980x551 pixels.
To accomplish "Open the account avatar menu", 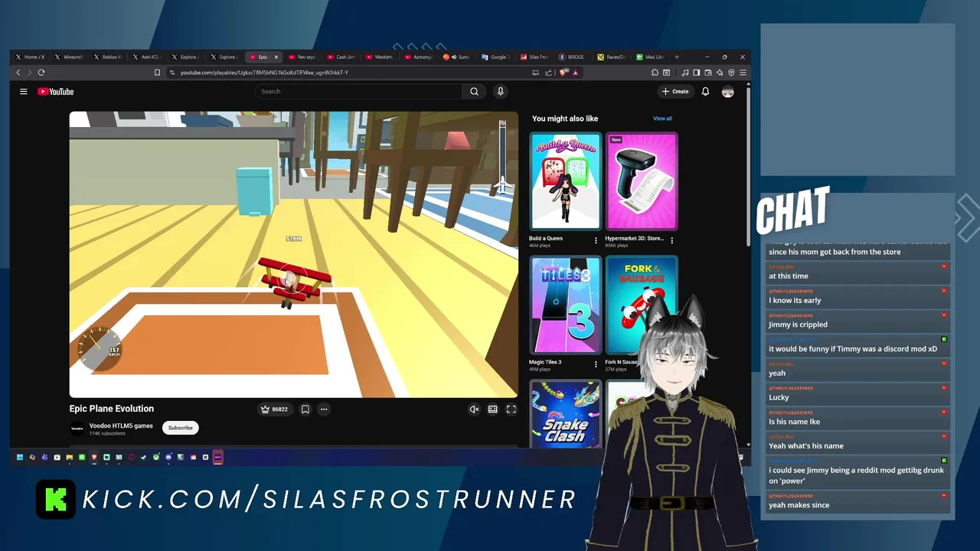I will (x=727, y=92).
